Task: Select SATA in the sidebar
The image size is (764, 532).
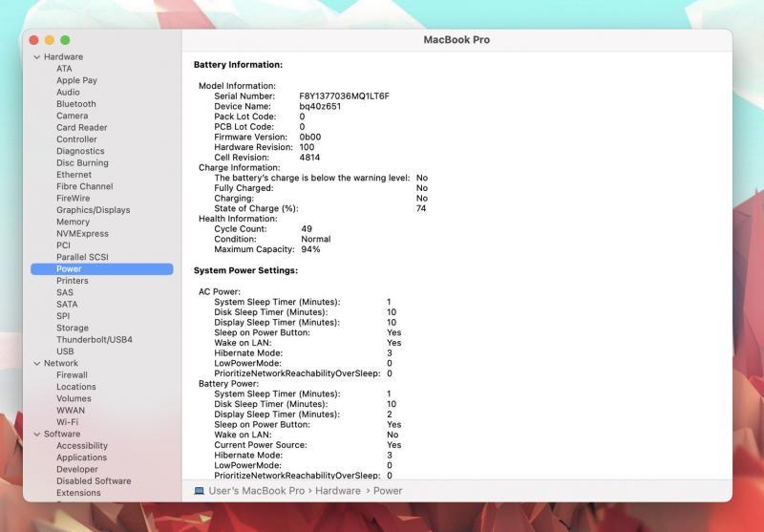Action: coord(67,305)
